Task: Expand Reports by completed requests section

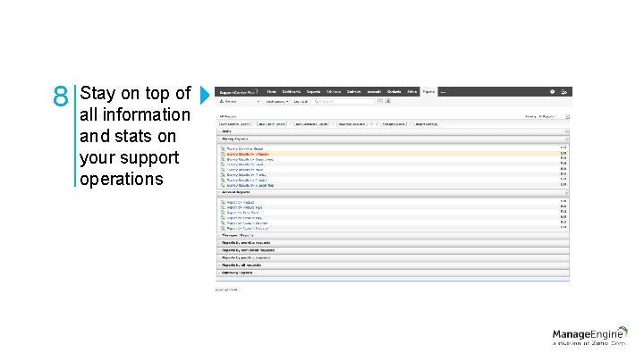Action: coord(393,250)
